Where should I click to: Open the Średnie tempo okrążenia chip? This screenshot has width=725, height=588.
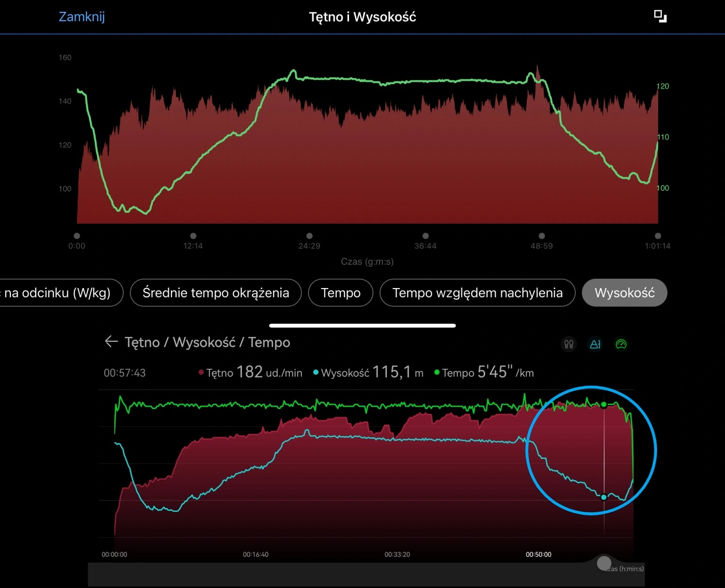click(x=215, y=293)
